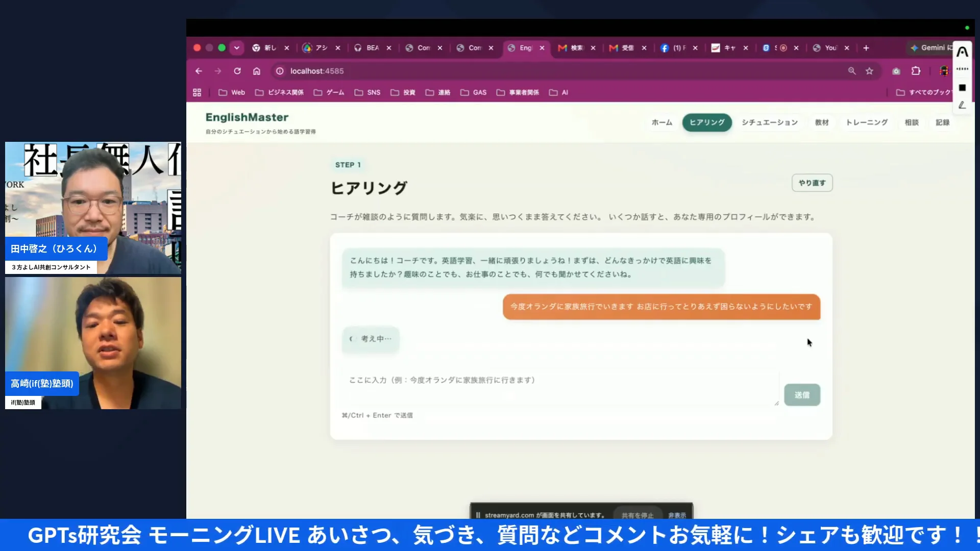Reload the localhost page
Image resolution: width=980 pixels, height=551 pixels.
point(237,71)
